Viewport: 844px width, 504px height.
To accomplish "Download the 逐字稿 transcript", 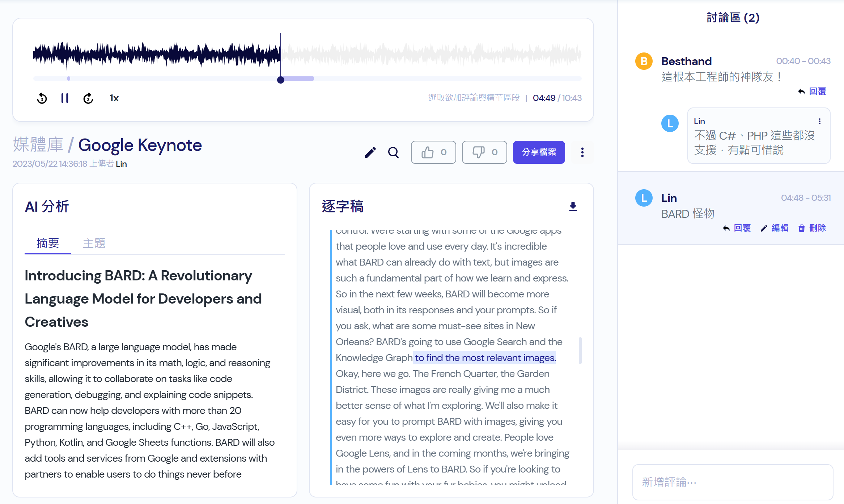I will [573, 207].
